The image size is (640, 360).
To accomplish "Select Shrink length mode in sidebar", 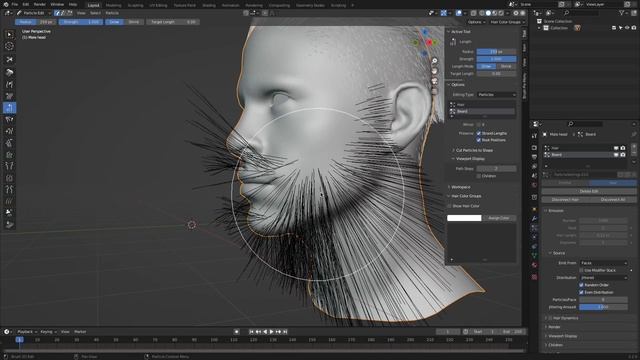I will pyautogui.click(x=506, y=66).
